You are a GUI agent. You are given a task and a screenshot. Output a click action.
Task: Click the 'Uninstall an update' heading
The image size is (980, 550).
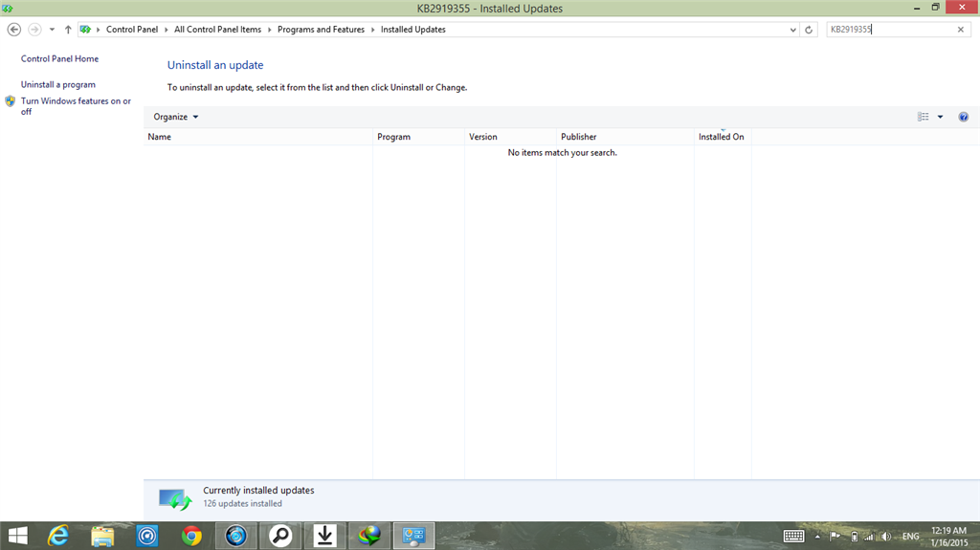pyautogui.click(x=215, y=65)
